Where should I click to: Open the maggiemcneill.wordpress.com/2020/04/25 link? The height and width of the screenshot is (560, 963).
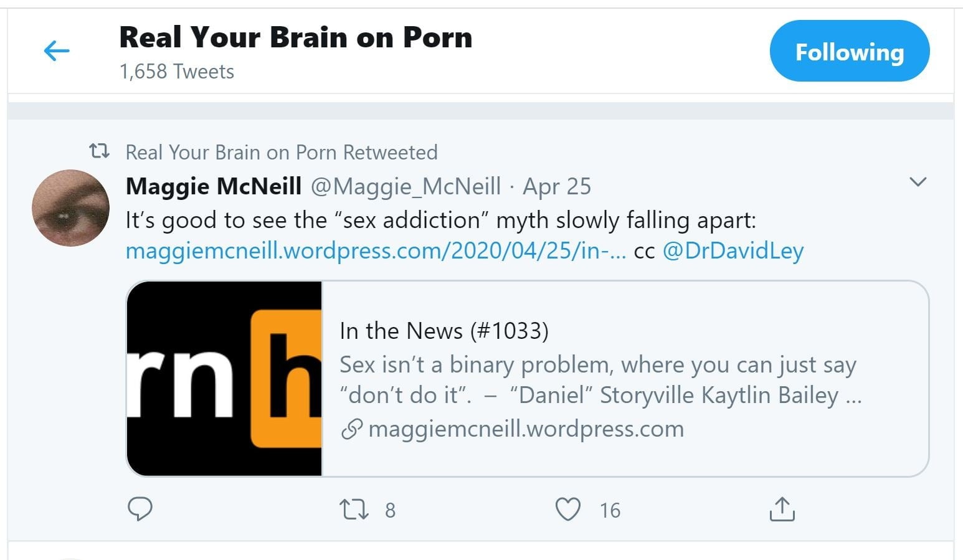pos(376,250)
